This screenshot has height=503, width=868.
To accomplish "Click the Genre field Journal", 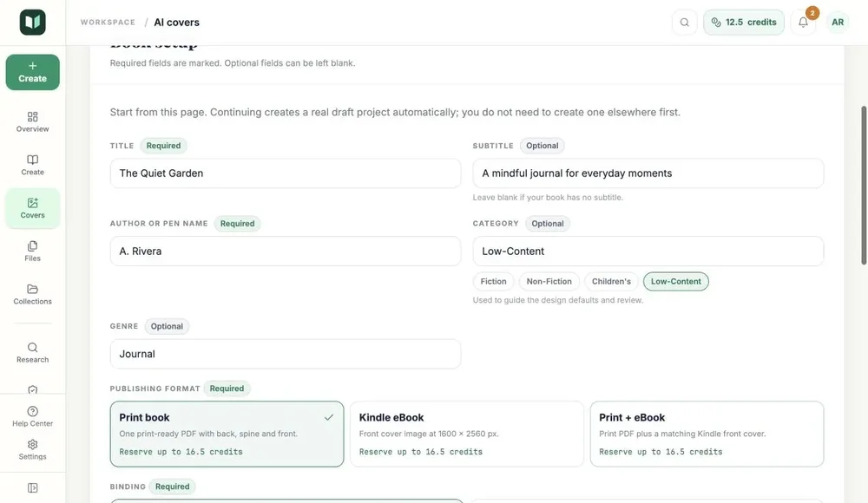I will [x=286, y=354].
